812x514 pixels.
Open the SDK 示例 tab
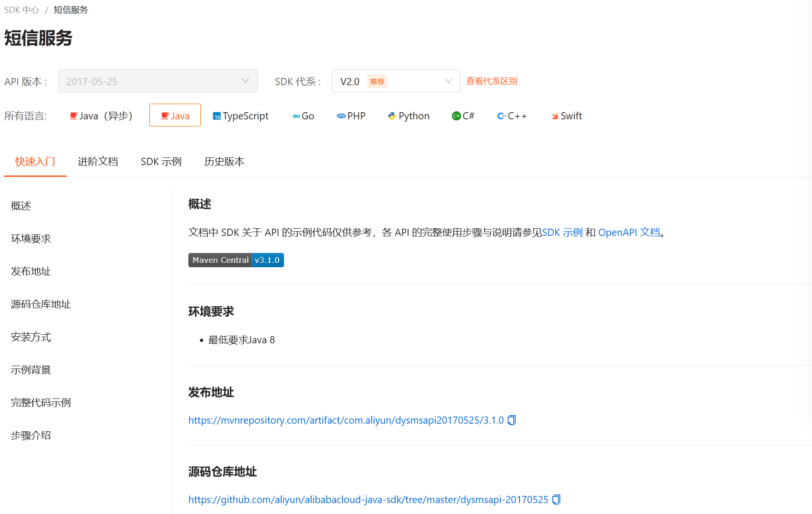click(161, 162)
